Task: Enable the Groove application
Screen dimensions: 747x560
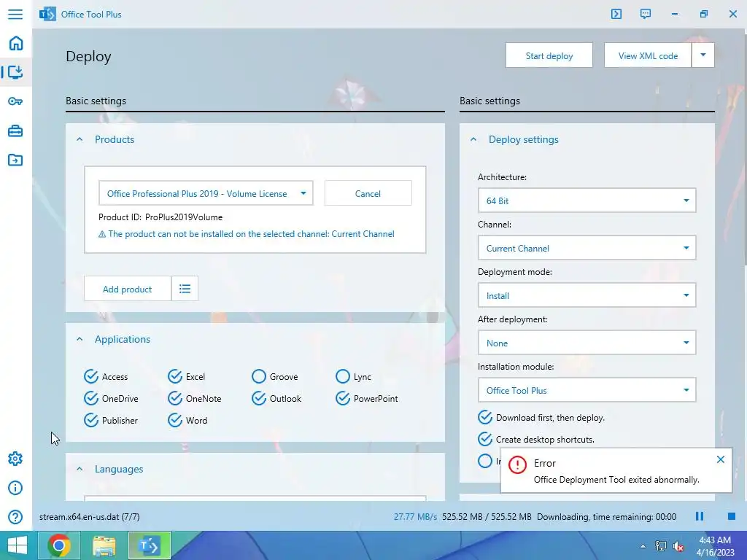Action: click(259, 377)
